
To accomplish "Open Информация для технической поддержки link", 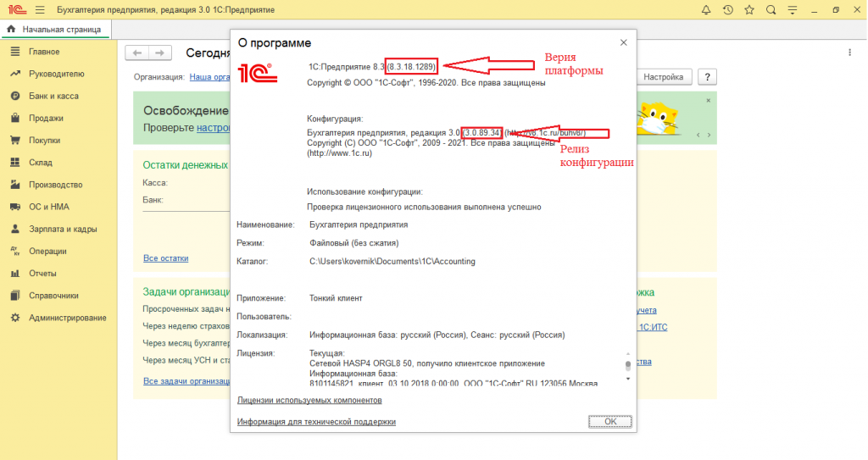I will pyautogui.click(x=316, y=421).
